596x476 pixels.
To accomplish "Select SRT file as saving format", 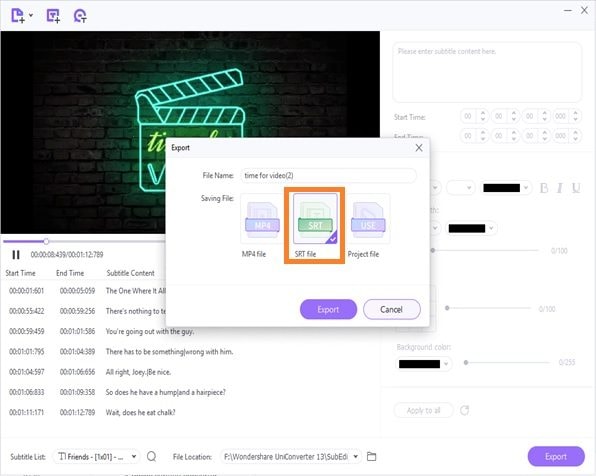I will 315,218.
